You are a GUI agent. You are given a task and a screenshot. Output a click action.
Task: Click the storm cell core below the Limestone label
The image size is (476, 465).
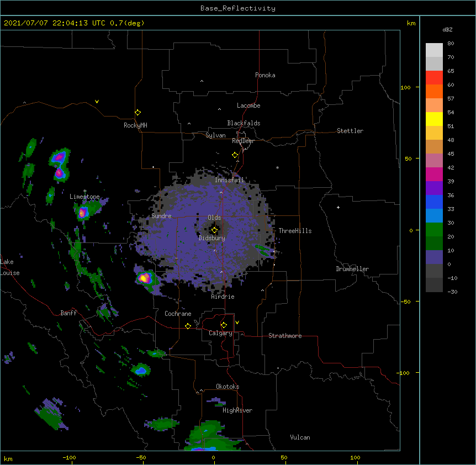point(82,212)
